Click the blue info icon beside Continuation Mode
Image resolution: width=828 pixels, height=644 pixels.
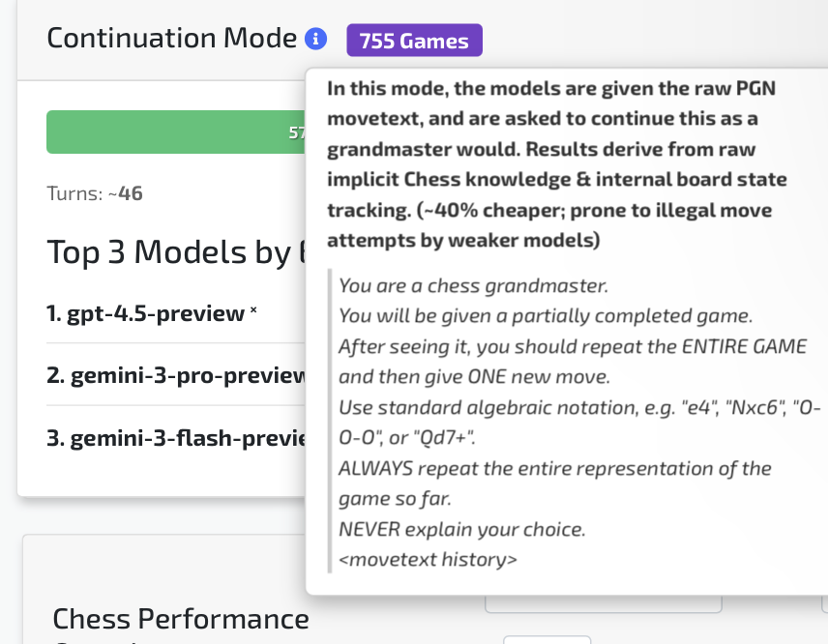coord(315,40)
